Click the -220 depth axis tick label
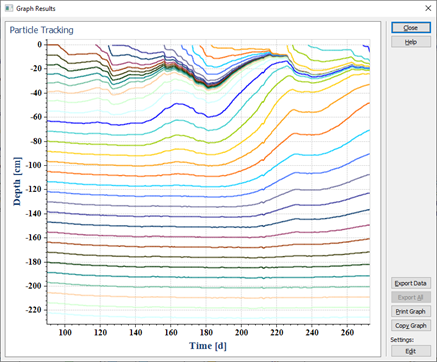This screenshot has height=362, width=437. point(34,310)
